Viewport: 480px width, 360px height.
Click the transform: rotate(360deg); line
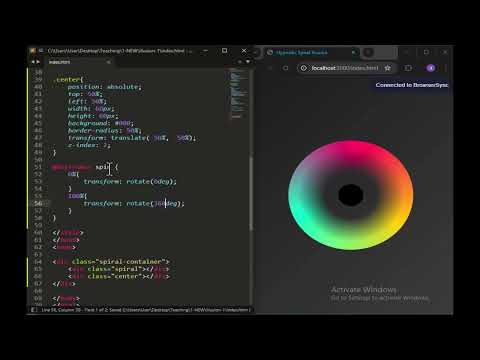tap(134, 203)
